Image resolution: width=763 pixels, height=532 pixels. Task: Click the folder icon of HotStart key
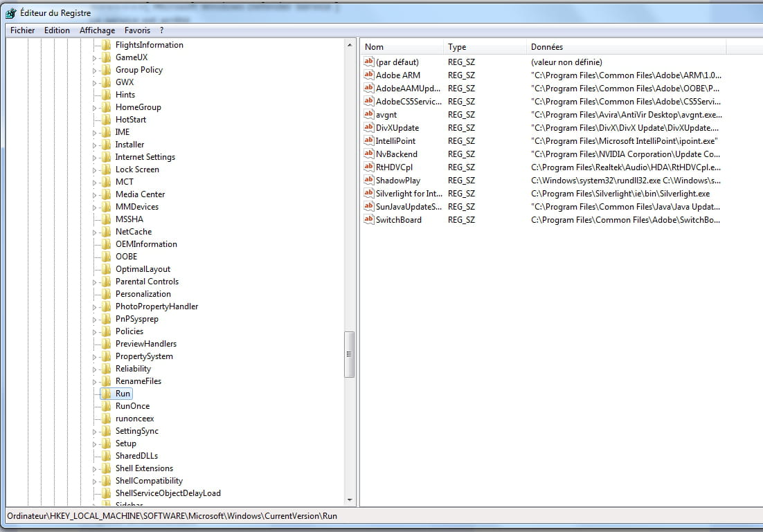pyautogui.click(x=107, y=120)
